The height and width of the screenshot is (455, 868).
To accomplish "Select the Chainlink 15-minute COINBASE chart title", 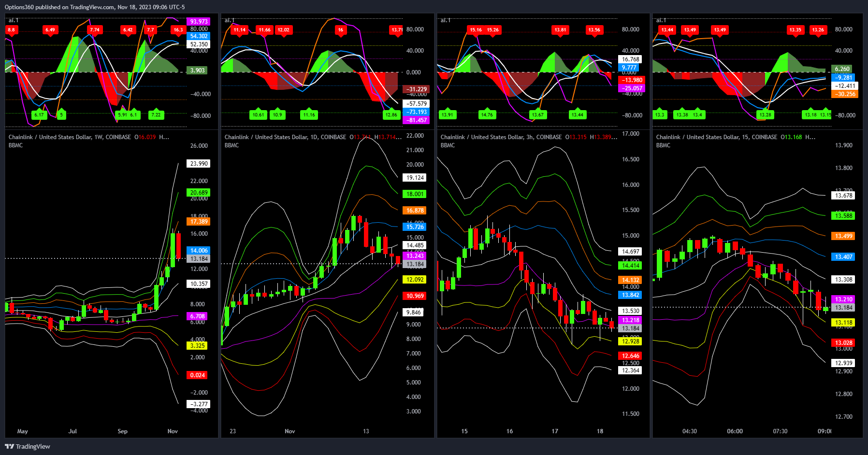I will click(716, 137).
